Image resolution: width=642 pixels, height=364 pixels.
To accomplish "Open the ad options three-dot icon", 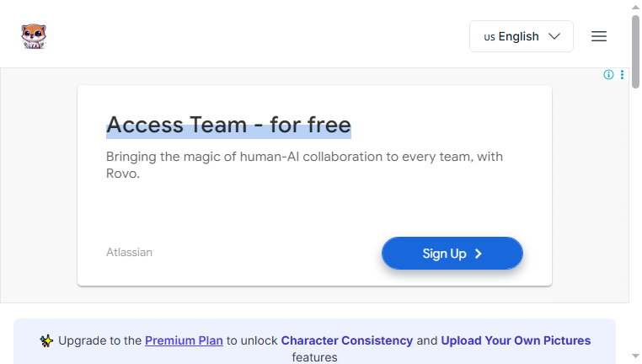I will [x=622, y=74].
